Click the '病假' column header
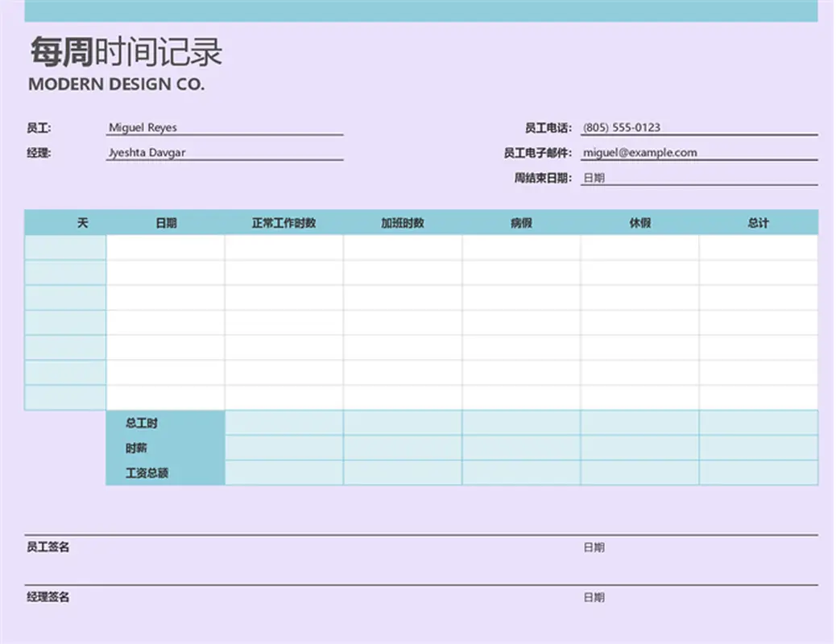The image size is (836, 644). [521, 223]
